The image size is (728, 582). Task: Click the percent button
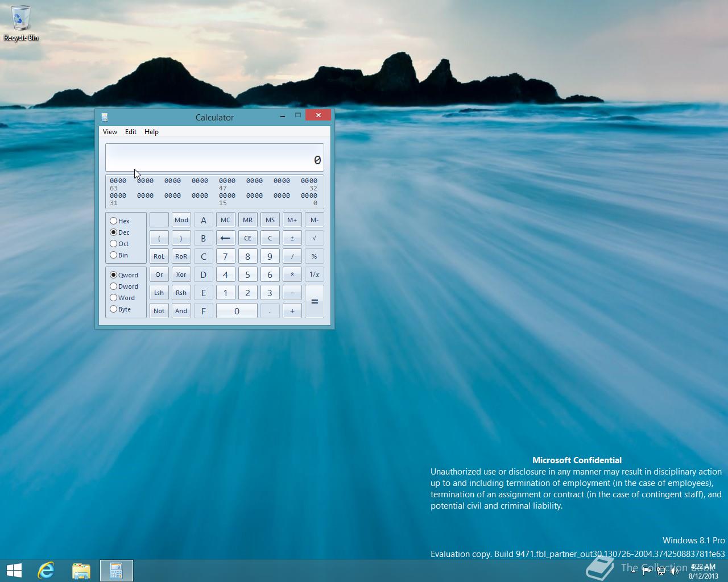314,256
